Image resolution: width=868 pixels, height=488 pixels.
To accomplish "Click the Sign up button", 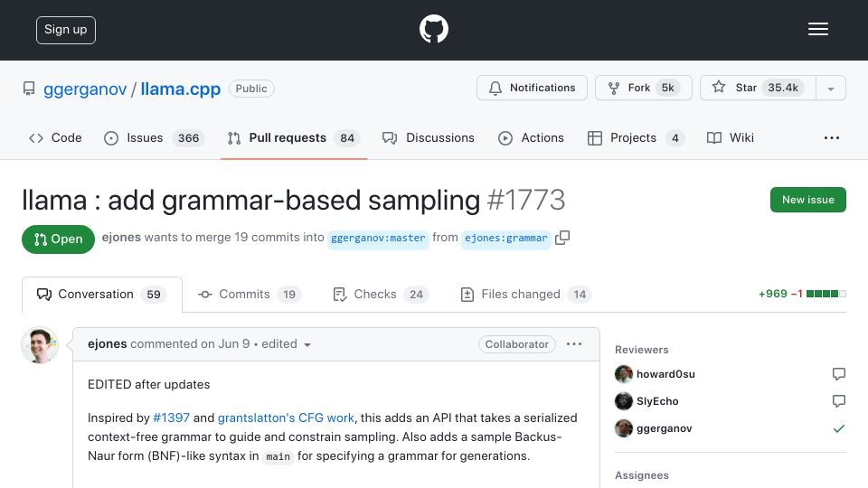I will pos(66,30).
